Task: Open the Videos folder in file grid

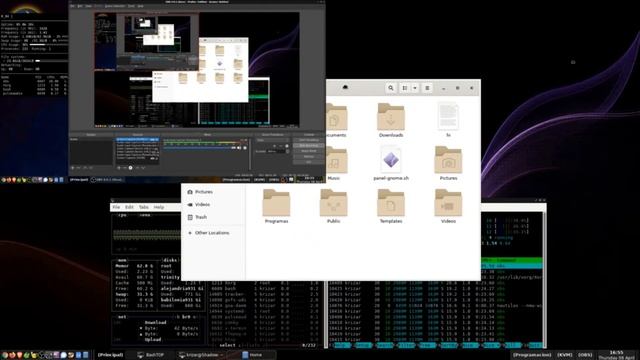Action: [x=448, y=206]
